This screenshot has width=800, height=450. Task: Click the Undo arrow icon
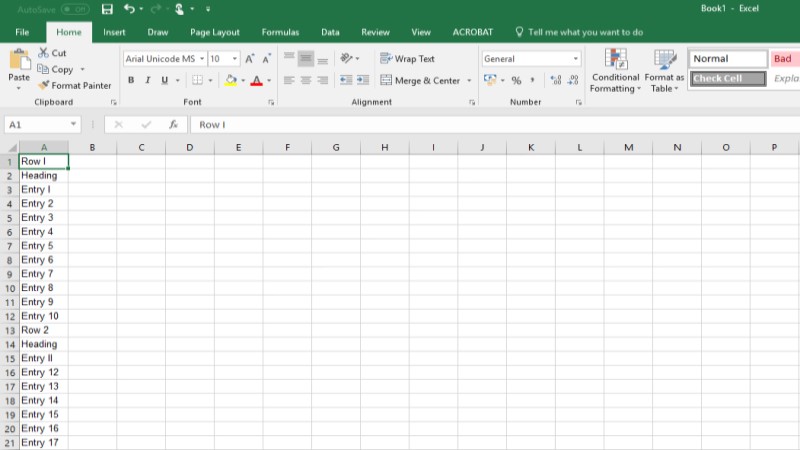tap(129, 9)
